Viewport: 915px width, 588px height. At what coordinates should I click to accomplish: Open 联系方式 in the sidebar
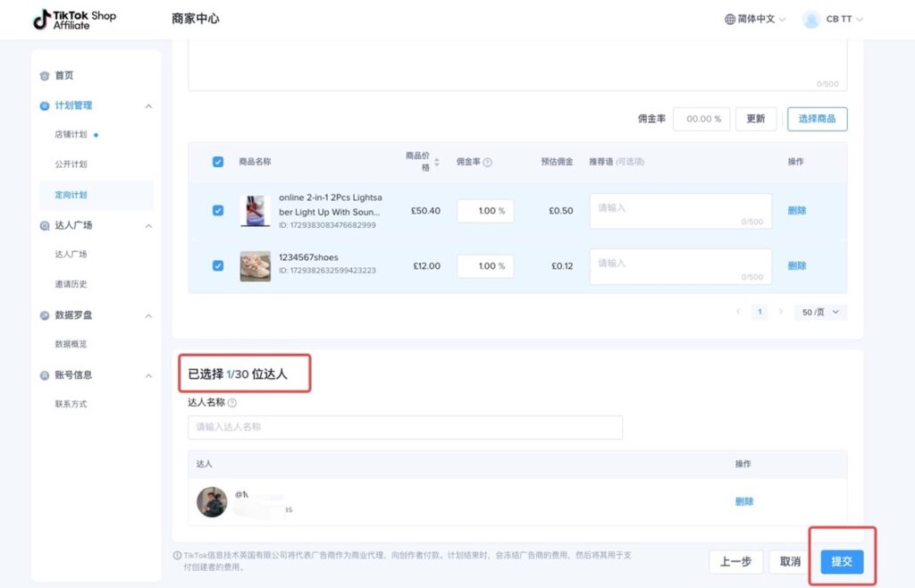(71, 404)
